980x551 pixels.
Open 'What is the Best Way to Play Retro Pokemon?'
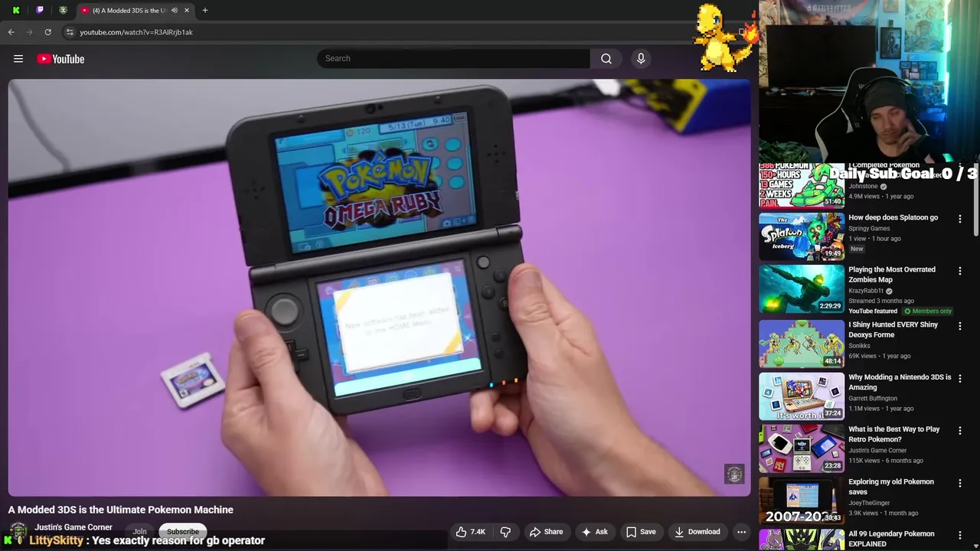[x=893, y=434]
